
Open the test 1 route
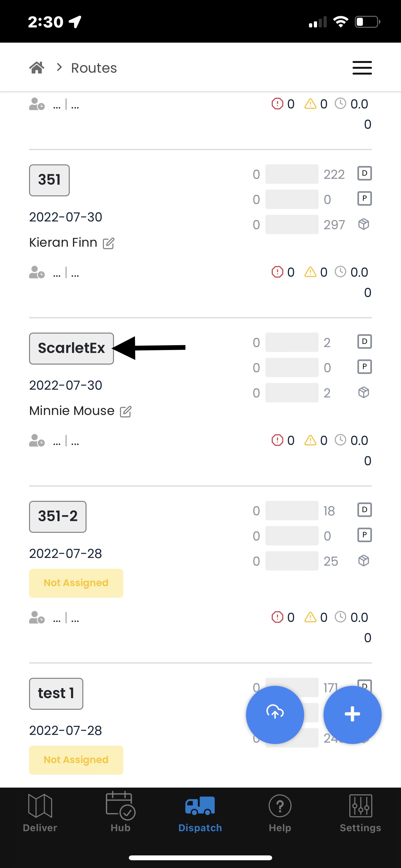[56, 693]
